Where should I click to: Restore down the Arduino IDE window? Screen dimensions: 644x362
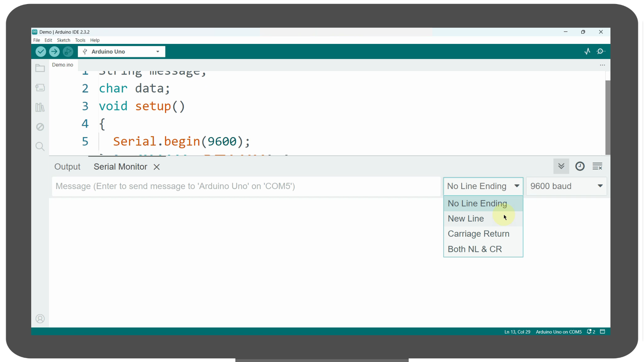tap(583, 32)
